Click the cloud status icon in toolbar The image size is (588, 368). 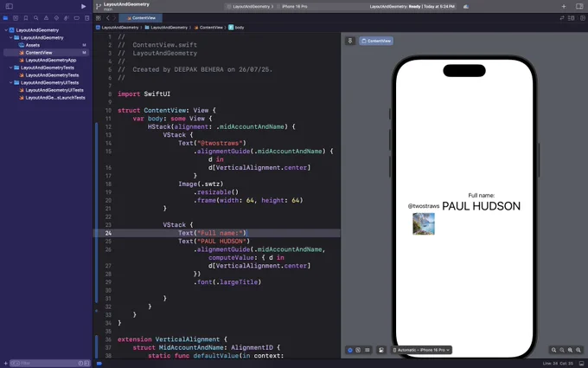click(x=466, y=6)
